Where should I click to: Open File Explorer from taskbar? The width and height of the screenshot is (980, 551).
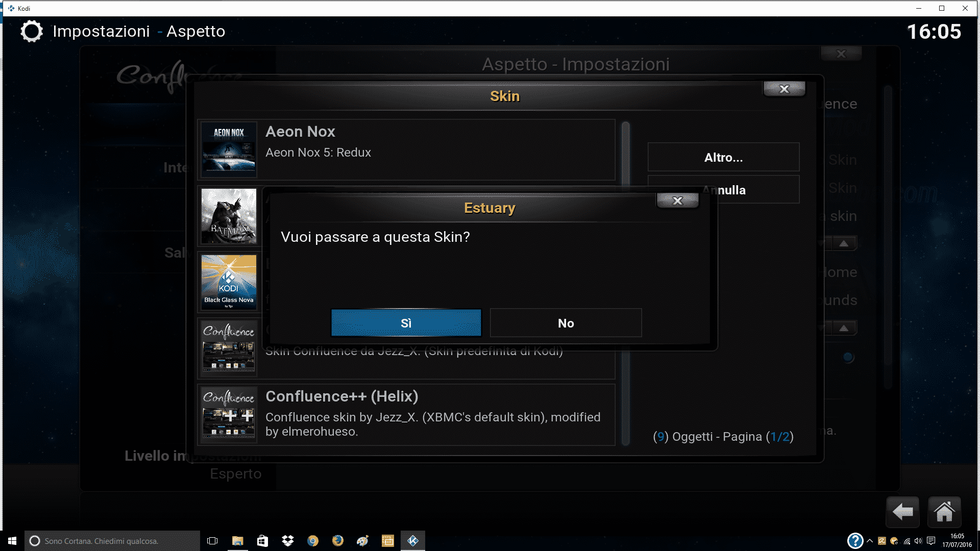(237, 541)
